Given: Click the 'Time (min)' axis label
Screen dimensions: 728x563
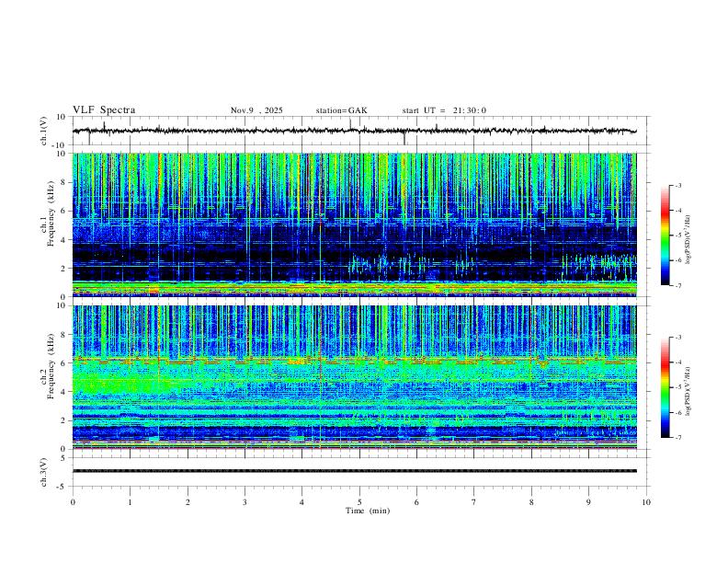Looking at the screenshot, I should [x=368, y=511].
